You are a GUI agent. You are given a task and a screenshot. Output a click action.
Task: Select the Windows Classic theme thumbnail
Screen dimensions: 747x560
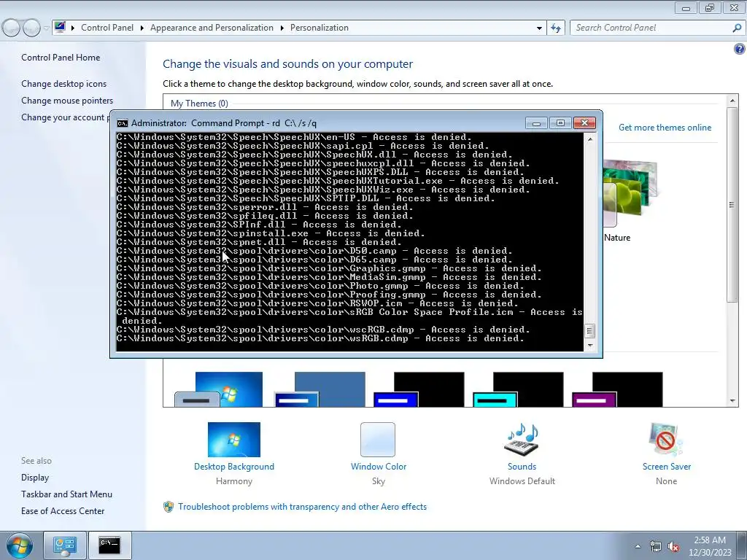click(320, 389)
